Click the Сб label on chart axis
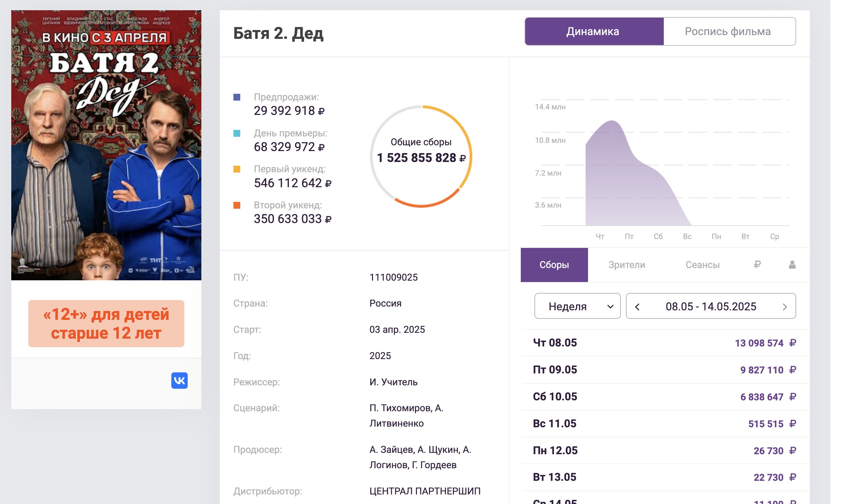Screen dimensions: 845x504 (658, 236)
